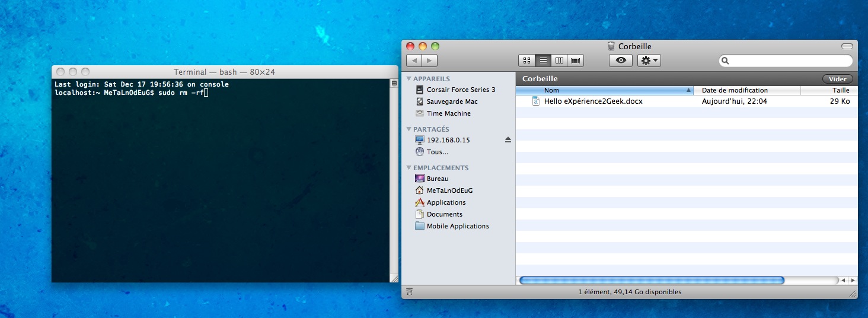Collapse the APPAREILS sidebar section
The width and height of the screenshot is (868, 318).
[409, 79]
